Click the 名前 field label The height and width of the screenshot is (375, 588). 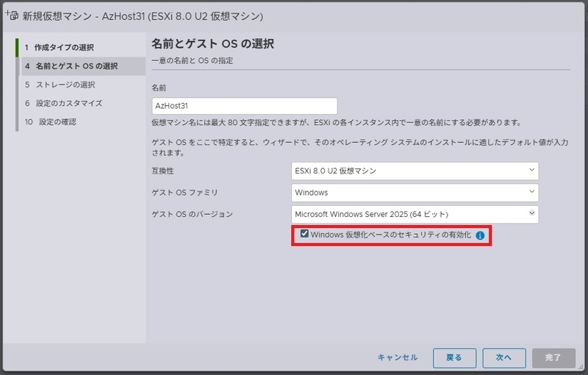point(159,88)
